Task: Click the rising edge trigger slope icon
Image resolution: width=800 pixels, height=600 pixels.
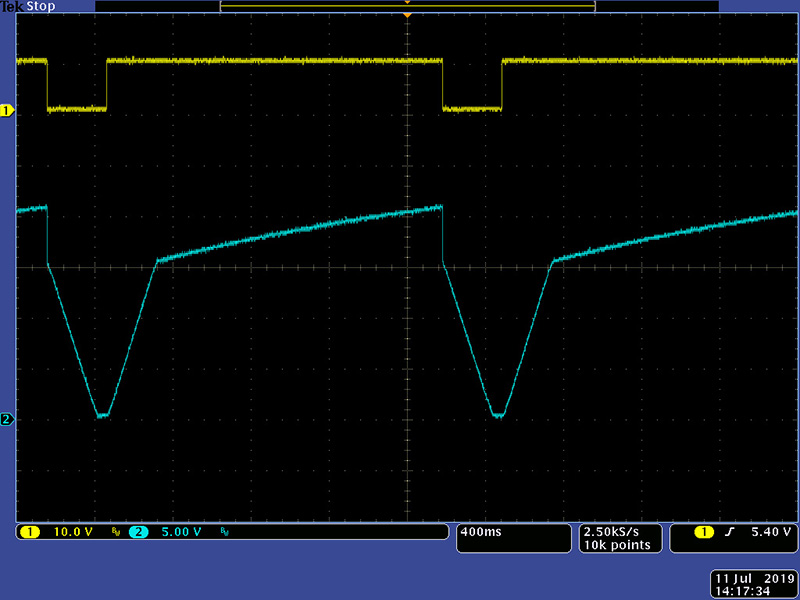Action: point(729,532)
